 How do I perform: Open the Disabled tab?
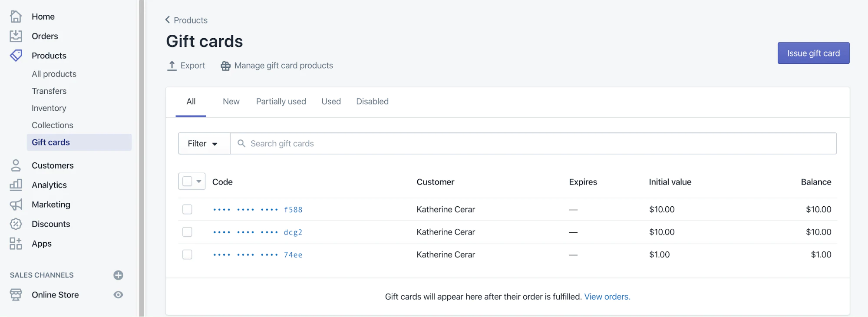pyautogui.click(x=372, y=102)
